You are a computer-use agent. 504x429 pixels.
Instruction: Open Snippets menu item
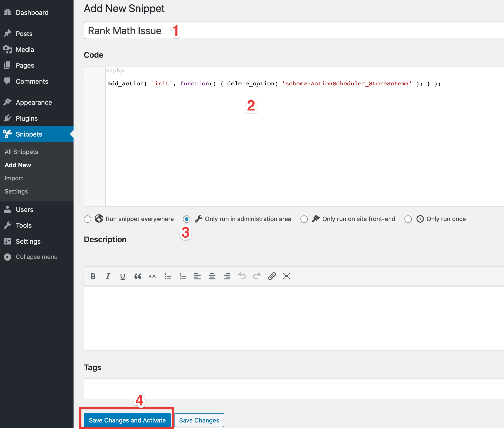click(37, 134)
